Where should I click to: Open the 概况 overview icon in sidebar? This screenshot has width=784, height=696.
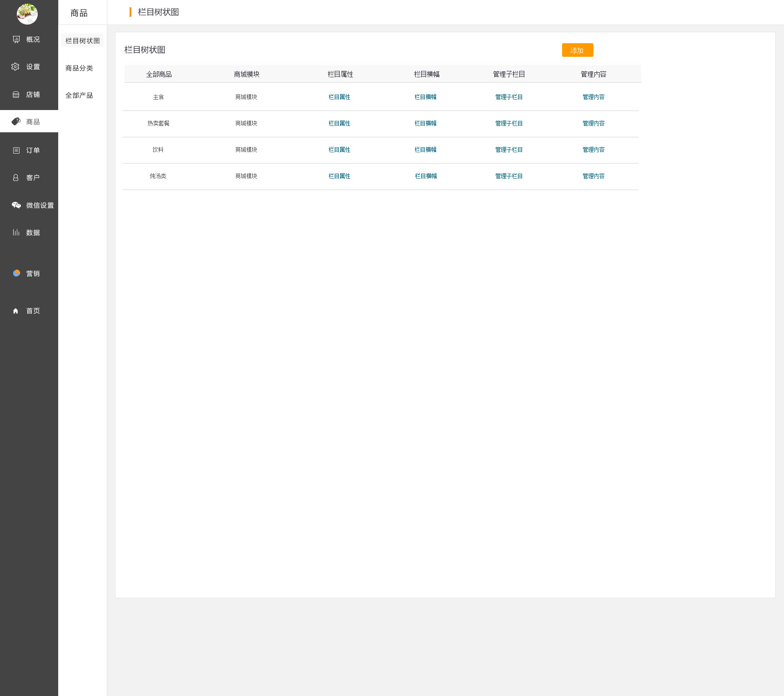[x=16, y=40]
